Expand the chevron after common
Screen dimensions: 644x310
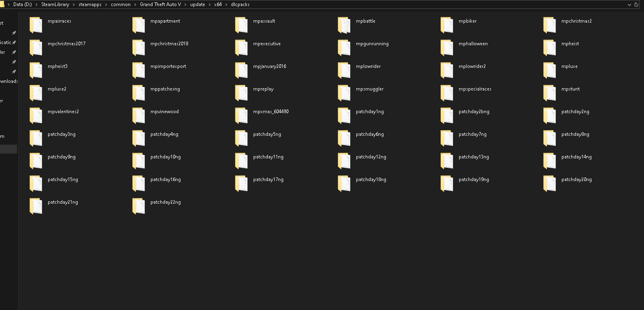[x=135, y=4]
